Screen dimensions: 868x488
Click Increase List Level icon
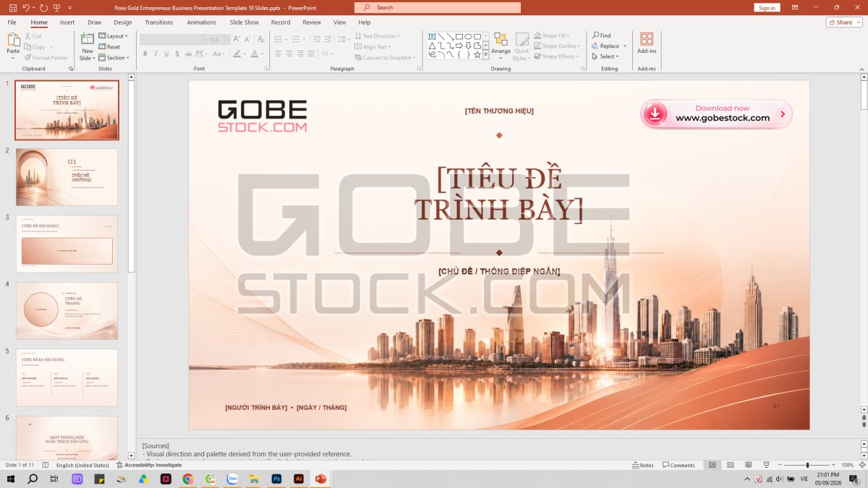click(326, 40)
